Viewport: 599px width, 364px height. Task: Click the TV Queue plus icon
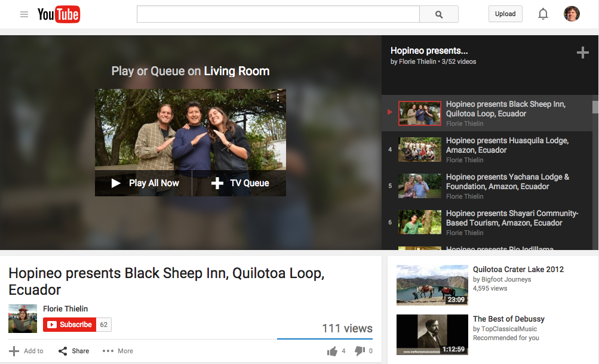217,183
